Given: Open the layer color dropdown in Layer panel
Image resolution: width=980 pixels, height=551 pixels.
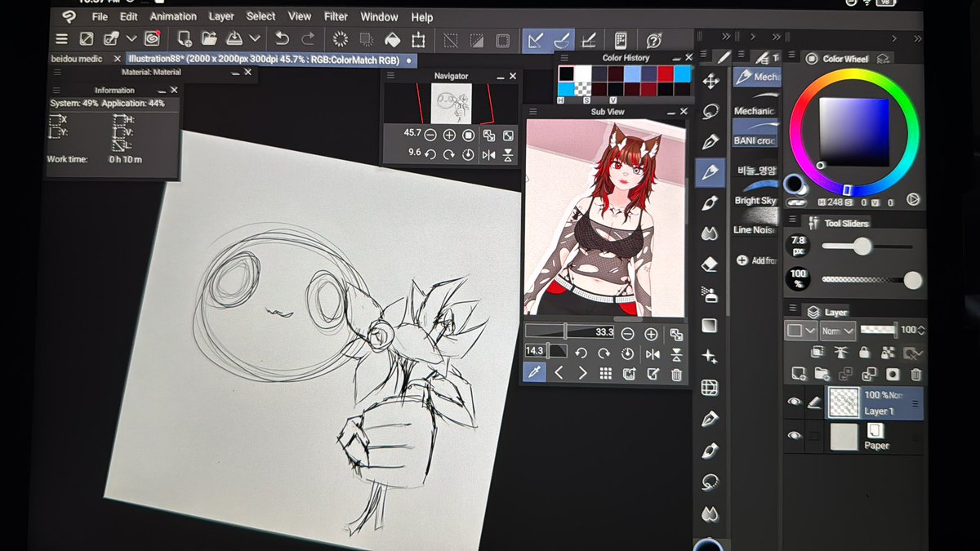Looking at the screenshot, I should point(801,331).
